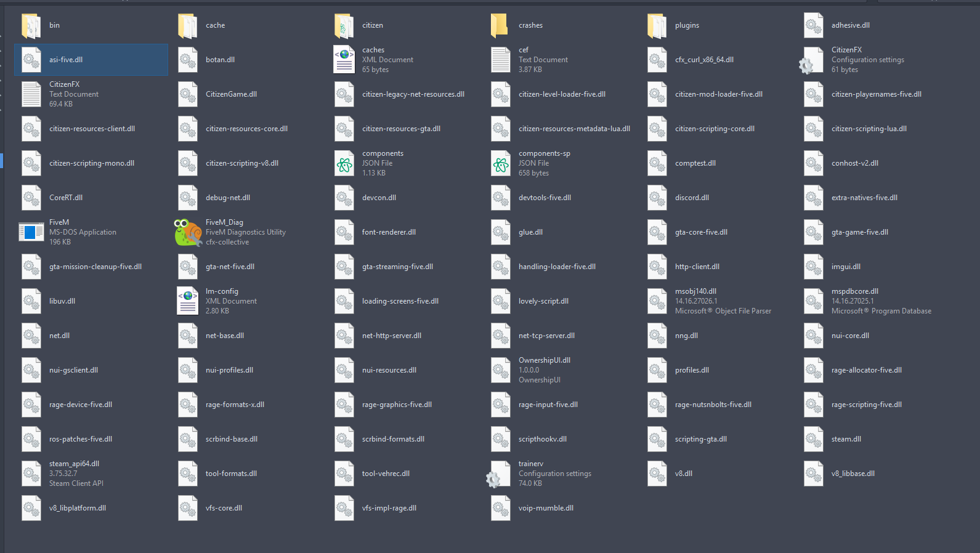Select the libuv.dll file name
Viewport: 980px width, 553px height.
(x=62, y=301)
